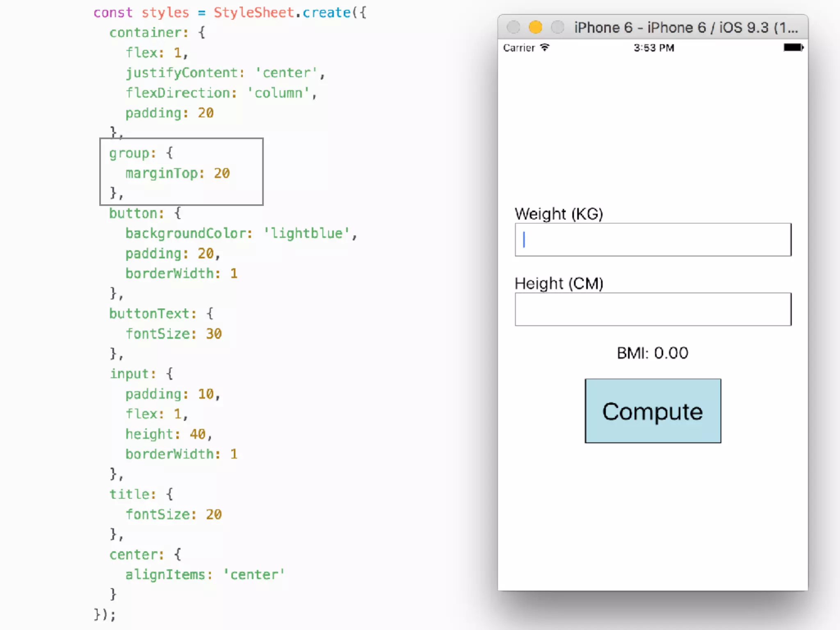The image size is (840, 630).
Task: Click the gray zoom window button
Action: (557, 27)
